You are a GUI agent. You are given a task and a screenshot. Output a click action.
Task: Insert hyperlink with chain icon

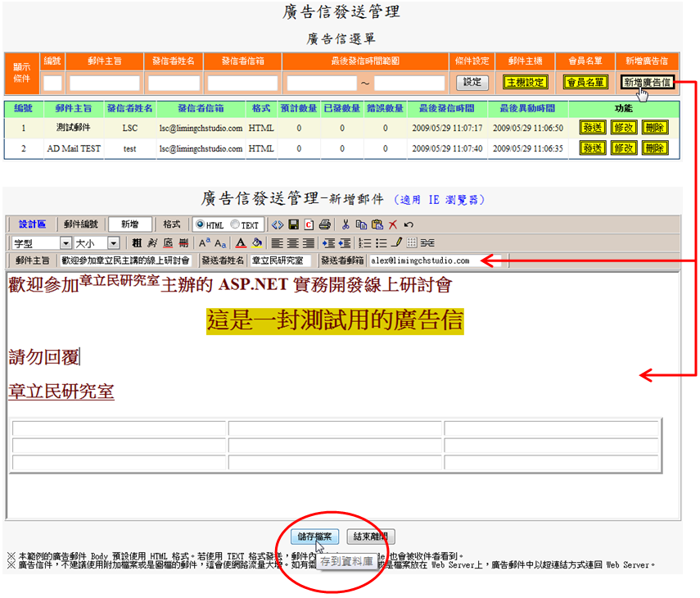tap(427, 243)
